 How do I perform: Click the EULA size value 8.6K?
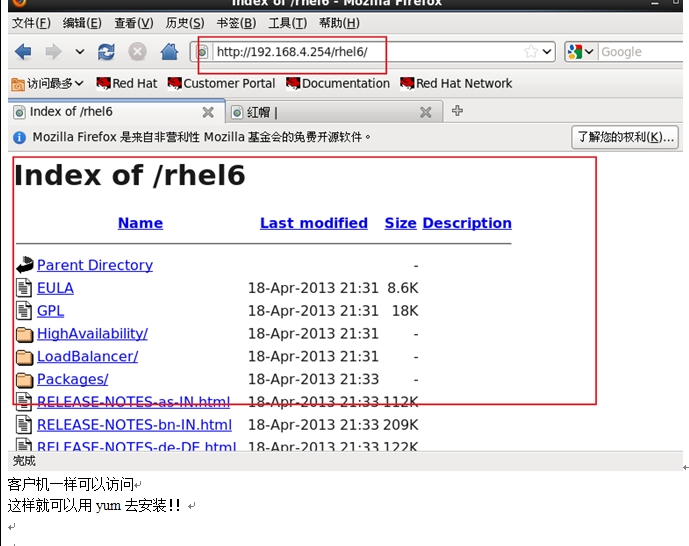click(403, 288)
